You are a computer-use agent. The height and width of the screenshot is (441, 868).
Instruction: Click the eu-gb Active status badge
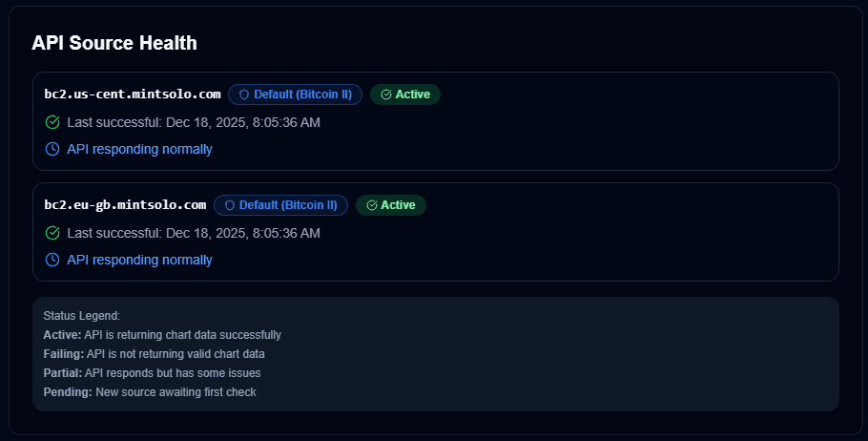click(x=391, y=205)
